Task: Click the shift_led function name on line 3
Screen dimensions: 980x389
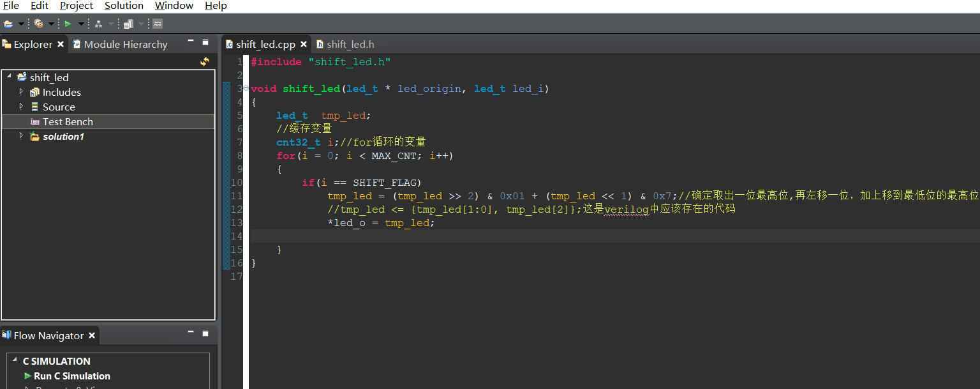Action: pos(311,88)
